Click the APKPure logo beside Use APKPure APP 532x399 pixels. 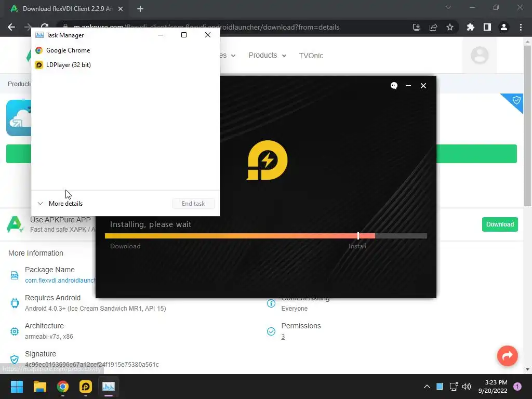point(15,224)
